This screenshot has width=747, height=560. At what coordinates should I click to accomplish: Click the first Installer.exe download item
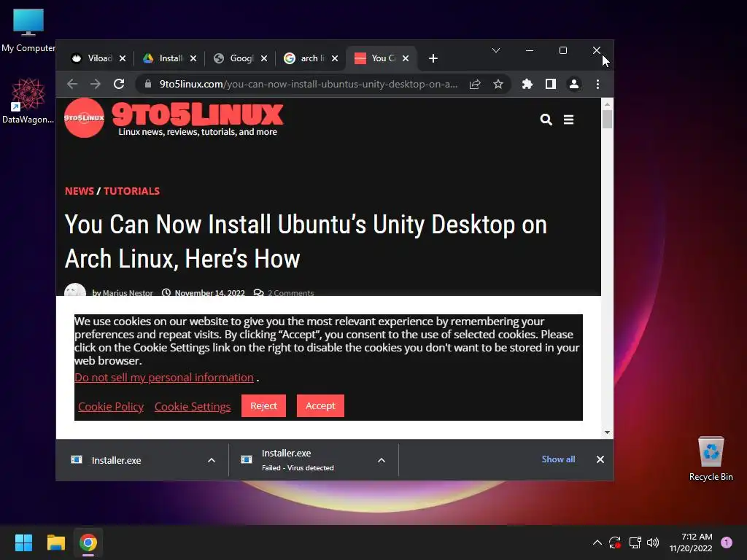click(142, 461)
